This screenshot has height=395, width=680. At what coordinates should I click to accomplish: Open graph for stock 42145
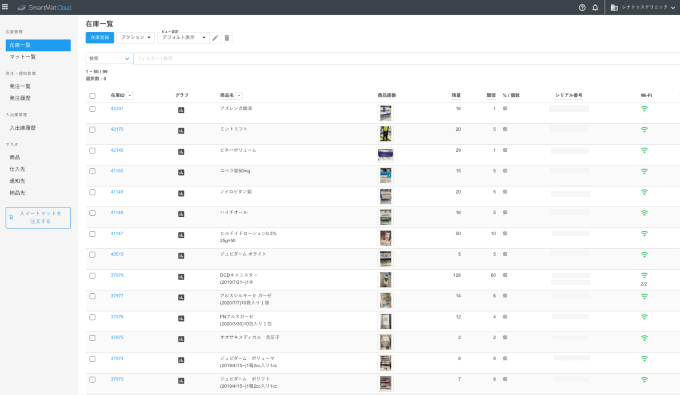click(x=181, y=152)
